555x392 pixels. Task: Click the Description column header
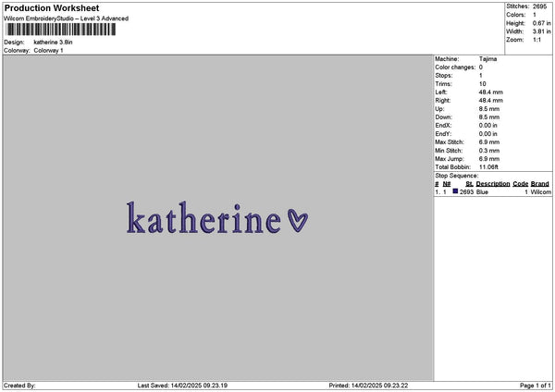[x=492, y=184]
